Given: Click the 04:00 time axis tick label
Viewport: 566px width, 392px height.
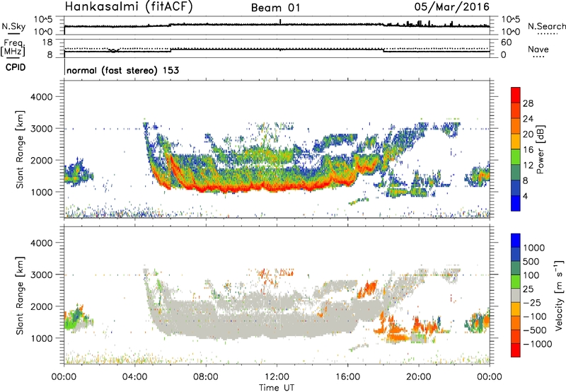Looking at the screenshot, I should pos(134,377).
